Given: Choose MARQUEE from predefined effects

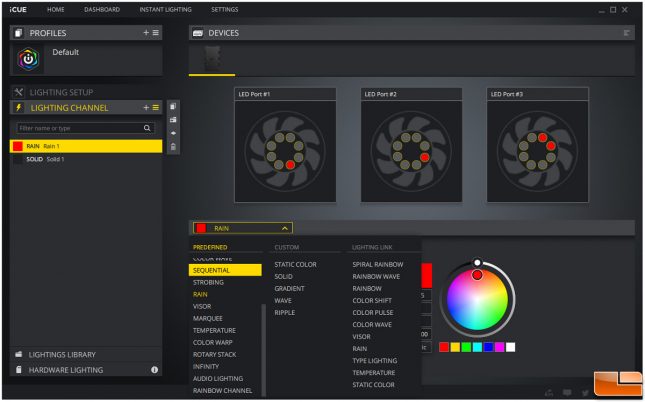Looking at the screenshot, I should (208, 318).
